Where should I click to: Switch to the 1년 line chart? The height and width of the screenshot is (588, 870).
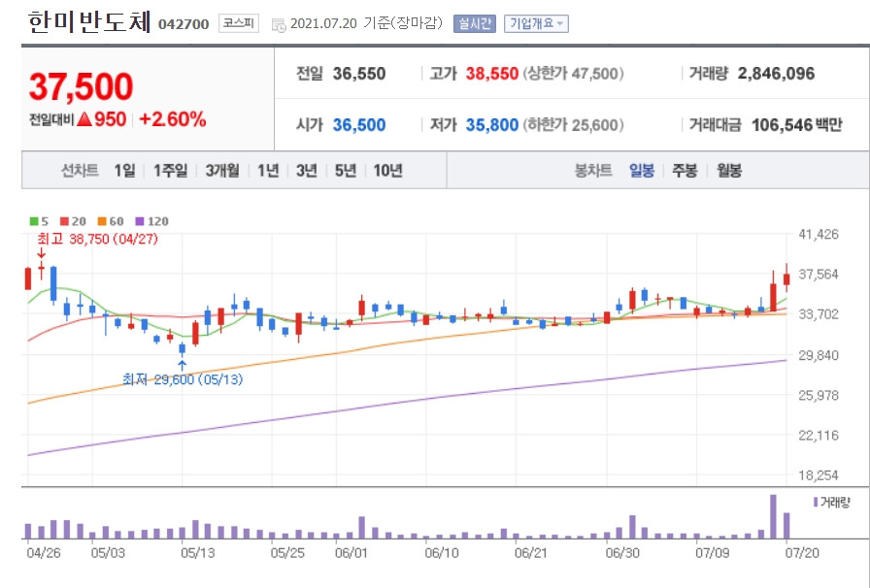pos(268,171)
